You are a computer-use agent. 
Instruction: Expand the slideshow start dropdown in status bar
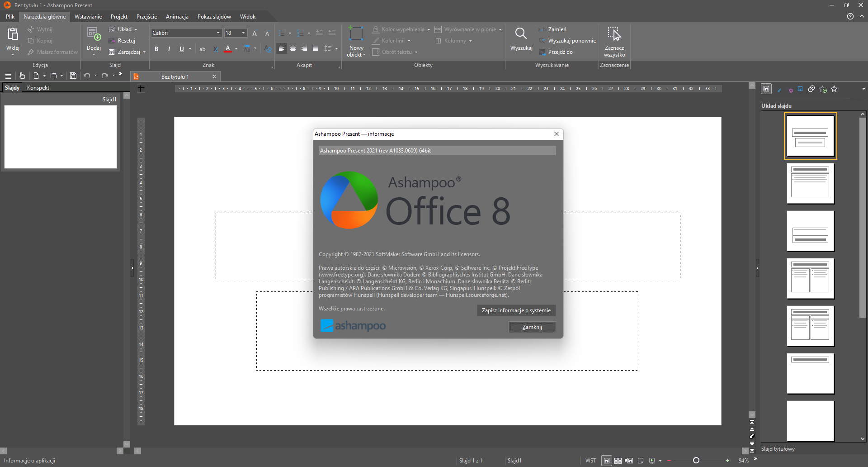click(660, 461)
